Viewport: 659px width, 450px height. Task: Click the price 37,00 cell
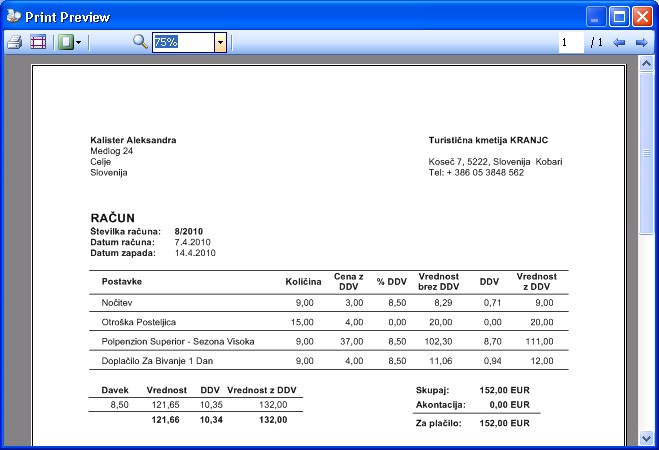352,342
